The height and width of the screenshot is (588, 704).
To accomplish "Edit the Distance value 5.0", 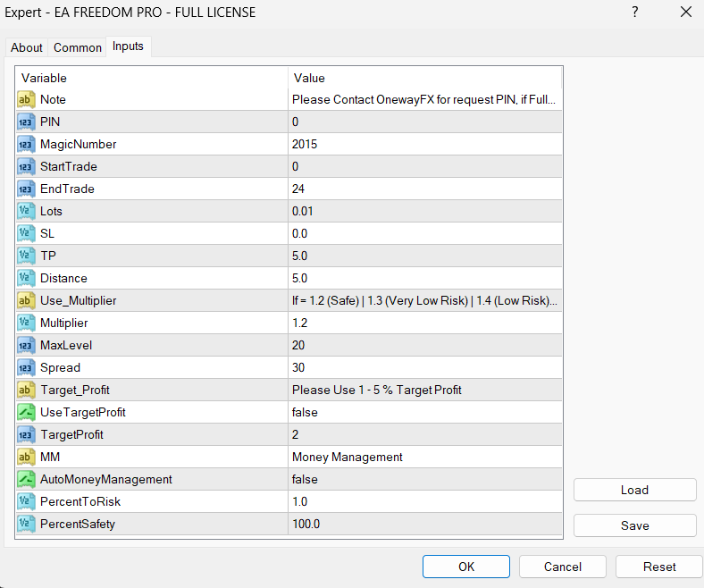I will (424, 278).
